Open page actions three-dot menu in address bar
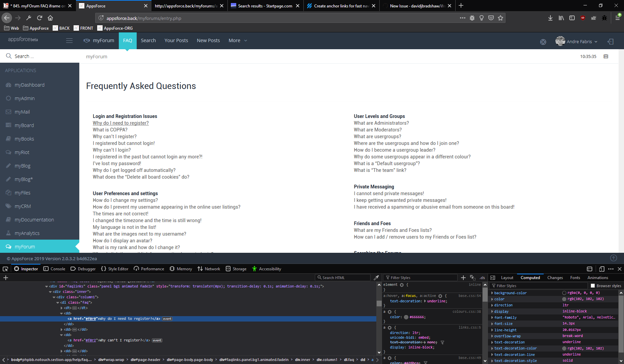 [463, 18]
